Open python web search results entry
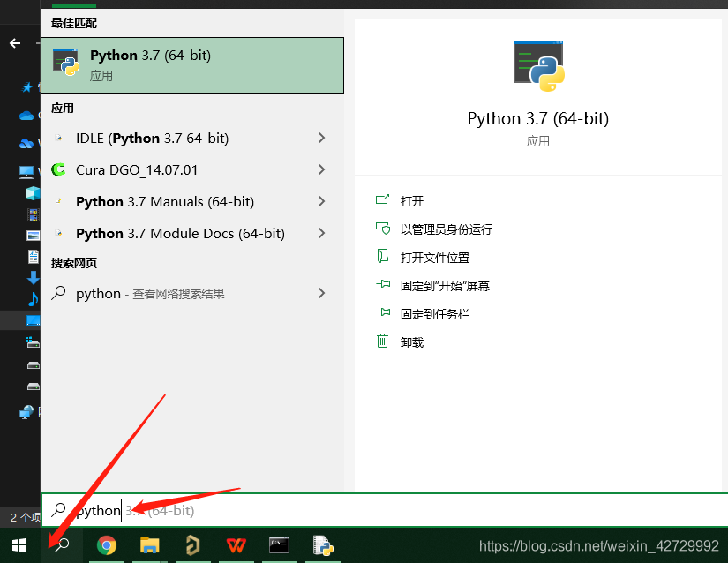The height and width of the screenshot is (563, 728). 192,293
